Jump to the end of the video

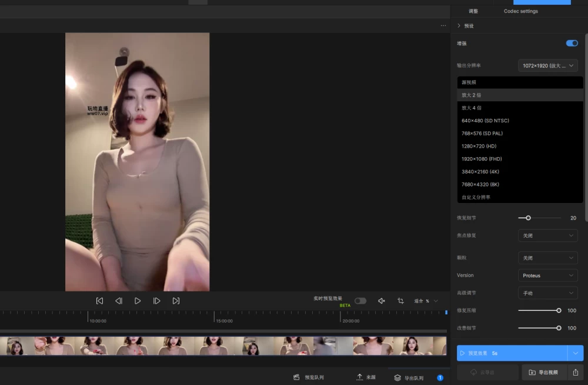(x=176, y=301)
